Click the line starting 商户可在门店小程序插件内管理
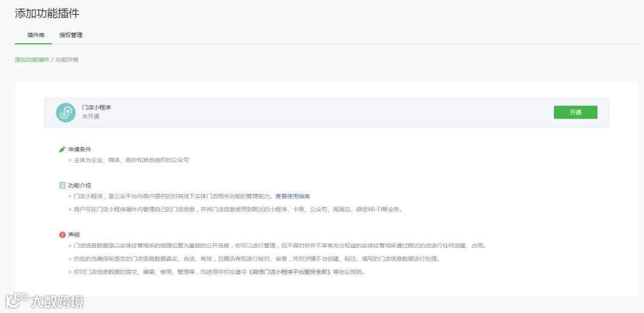Screen dimensions: 644x313 click(238, 209)
